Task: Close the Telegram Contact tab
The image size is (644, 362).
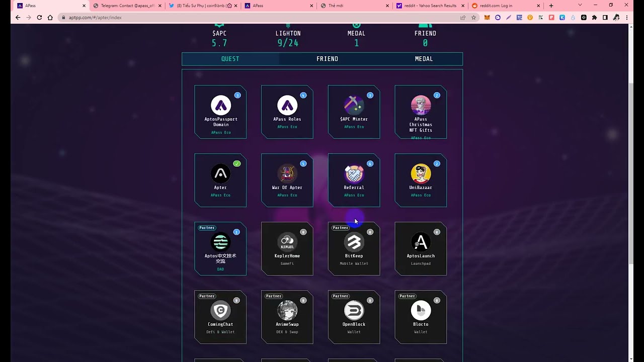Action: point(160,6)
